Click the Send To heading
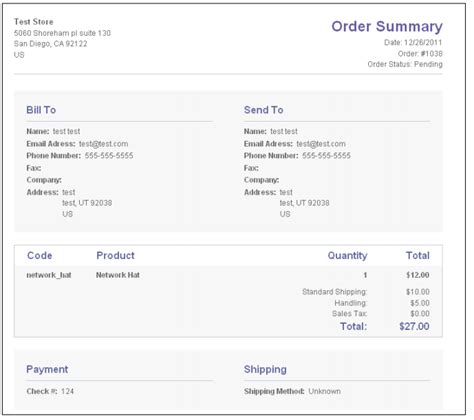This screenshot has width=474, height=420. click(263, 110)
